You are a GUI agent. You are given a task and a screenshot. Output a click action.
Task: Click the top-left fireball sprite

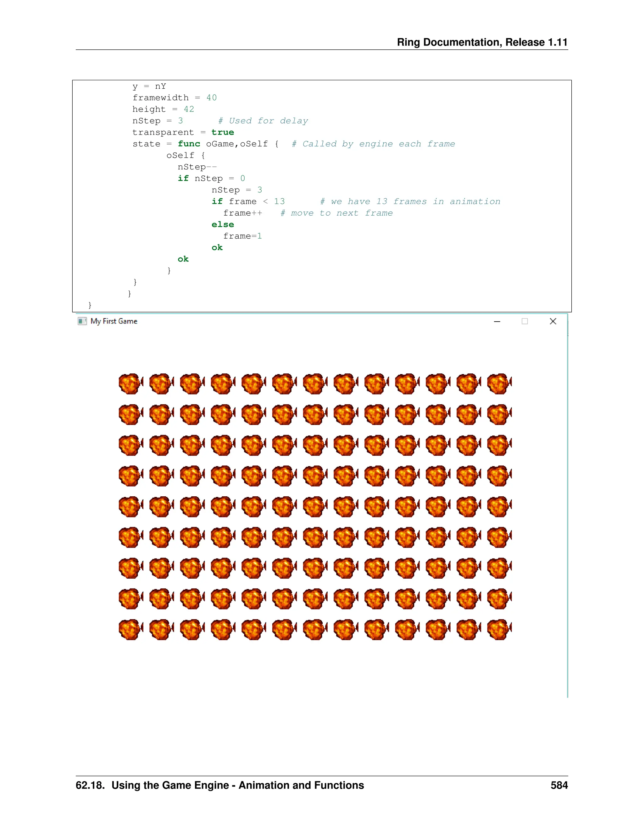point(130,383)
